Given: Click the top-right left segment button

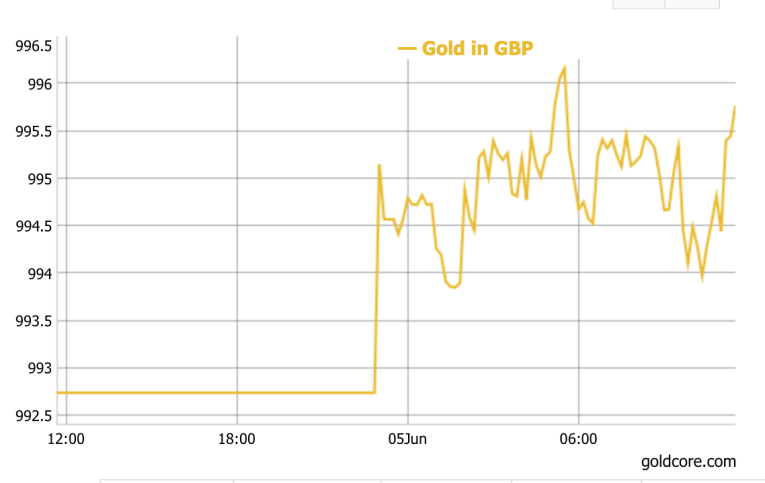Looking at the screenshot, I should pyautogui.click(x=638, y=4).
